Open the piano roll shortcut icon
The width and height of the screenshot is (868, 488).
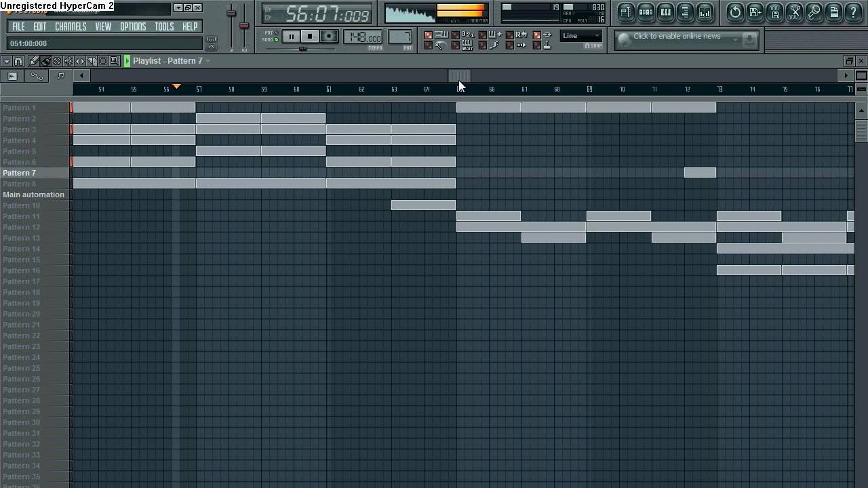[x=665, y=12]
